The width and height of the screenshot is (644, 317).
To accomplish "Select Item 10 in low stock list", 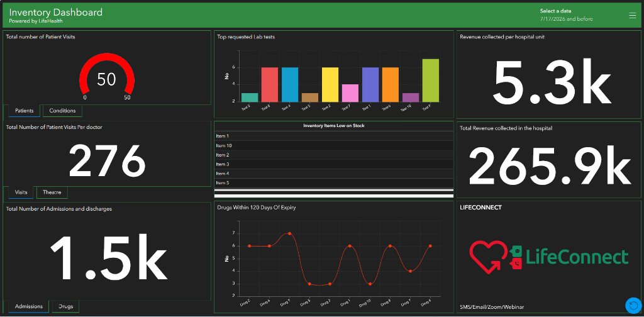I will [333, 145].
